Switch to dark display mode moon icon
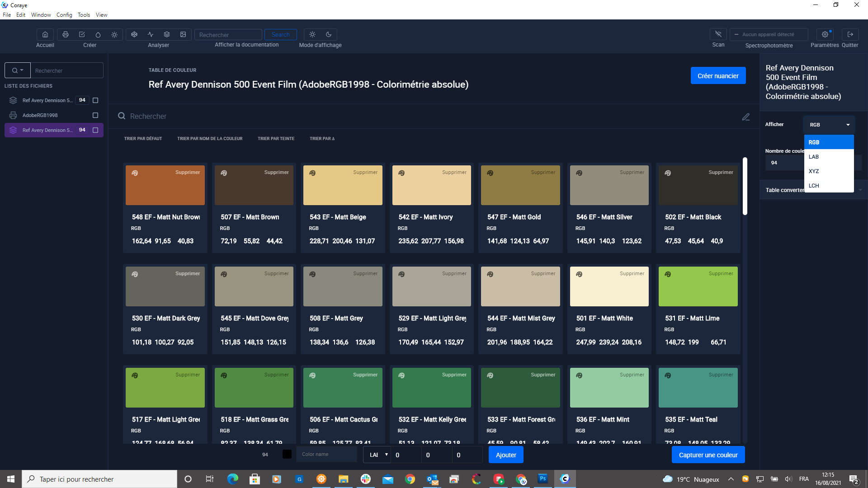868x488 pixels. coord(329,34)
